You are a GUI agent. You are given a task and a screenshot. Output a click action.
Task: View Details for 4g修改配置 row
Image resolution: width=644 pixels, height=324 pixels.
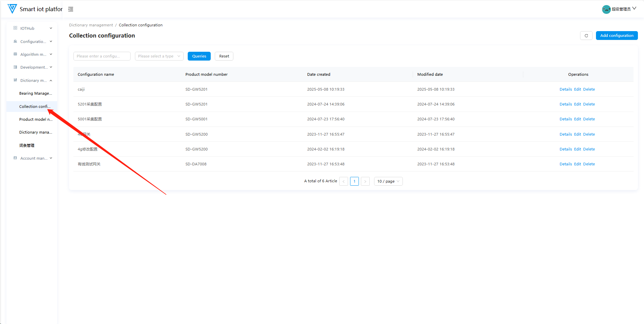click(x=566, y=149)
